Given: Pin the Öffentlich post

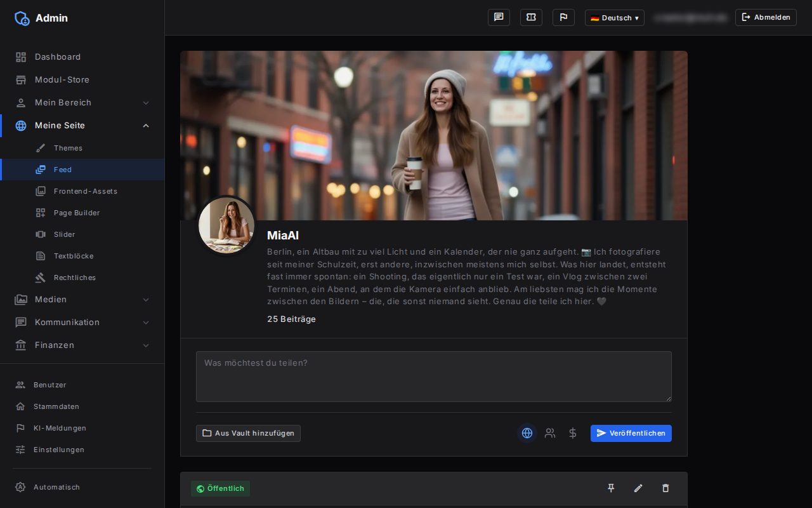Looking at the screenshot, I should [611, 488].
